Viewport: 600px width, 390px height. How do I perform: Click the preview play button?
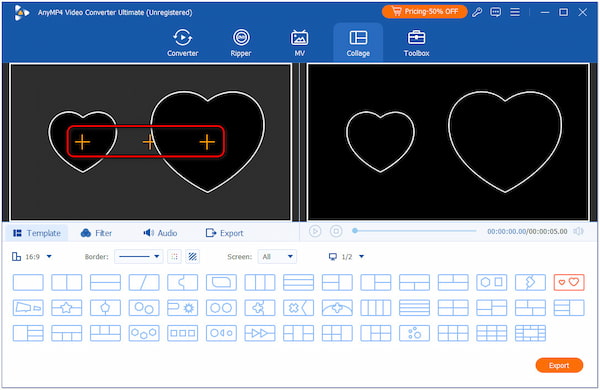[x=315, y=231]
